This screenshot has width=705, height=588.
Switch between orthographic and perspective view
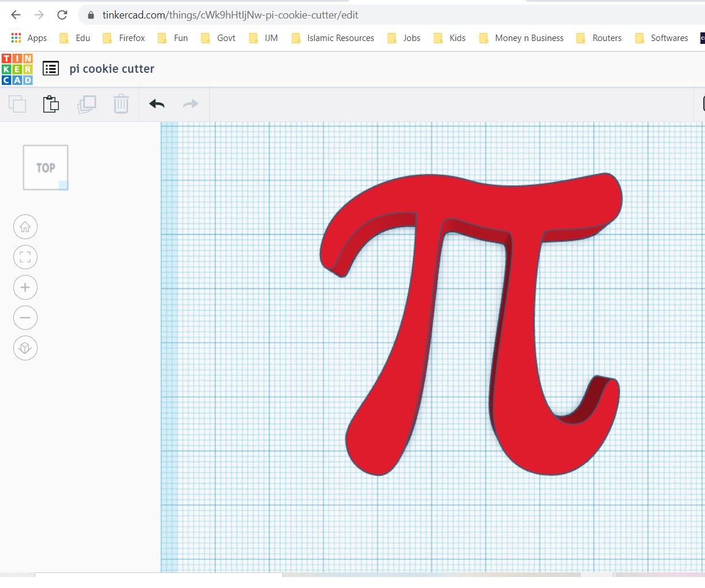click(25, 348)
